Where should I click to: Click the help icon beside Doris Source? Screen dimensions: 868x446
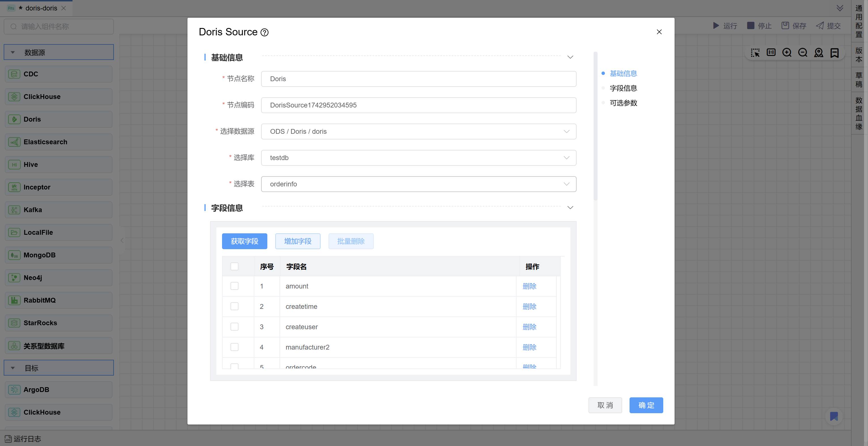pyautogui.click(x=265, y=32)
